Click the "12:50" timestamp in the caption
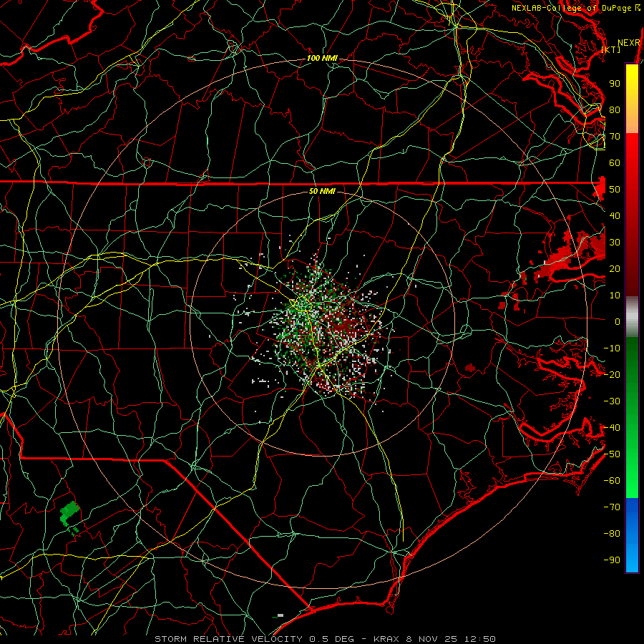Image resolution: width=644 pixels, height=644 pixels. click(x=479, y=639)
